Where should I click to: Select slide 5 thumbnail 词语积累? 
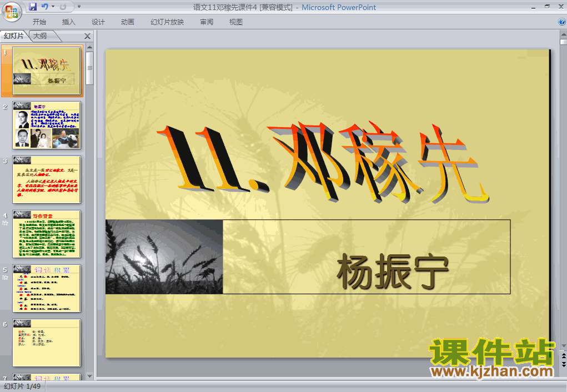47,288
